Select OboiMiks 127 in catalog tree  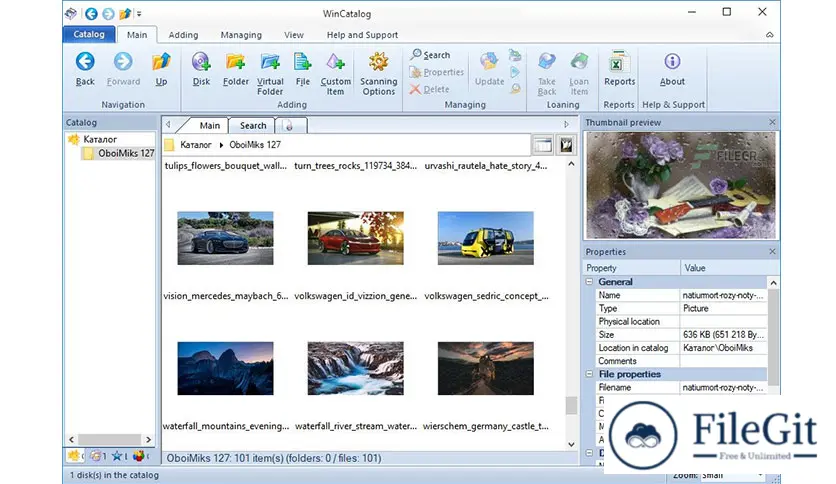click(x=126, y=153)
